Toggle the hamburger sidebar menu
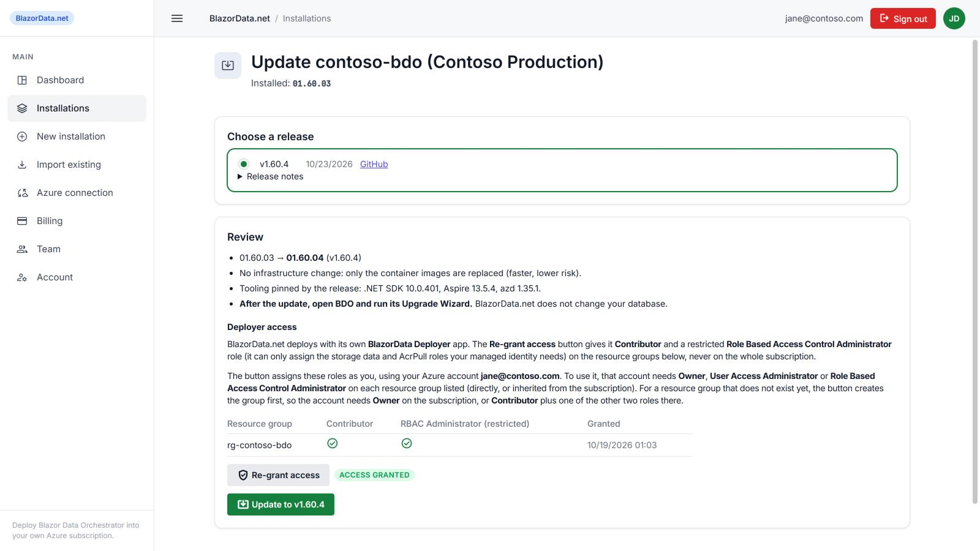The image size is (980, 551). pyautogui.click(x=177, y=18)
